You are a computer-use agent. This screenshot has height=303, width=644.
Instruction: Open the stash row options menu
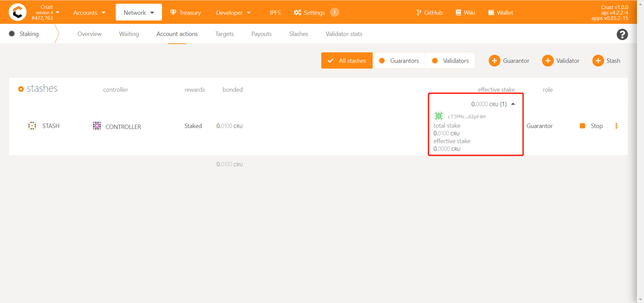pyautogui.click(x=616, y=126)
